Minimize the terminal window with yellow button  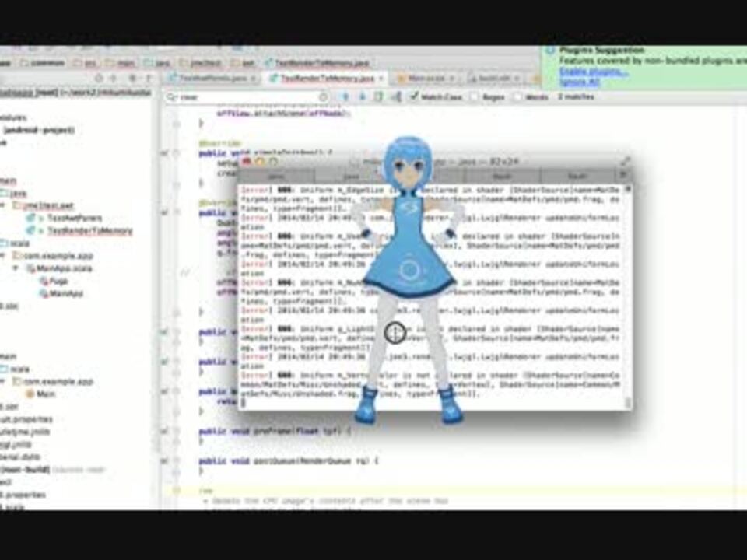pos(260,162)
